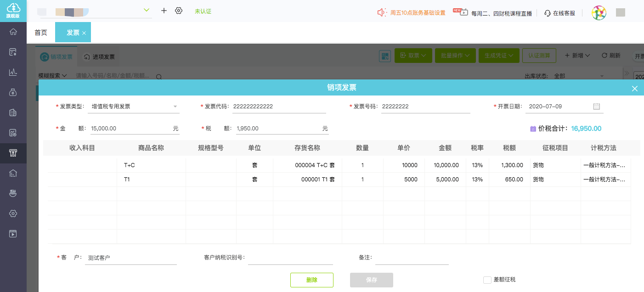Click the gear icon next to plus sign

point(179,11)
